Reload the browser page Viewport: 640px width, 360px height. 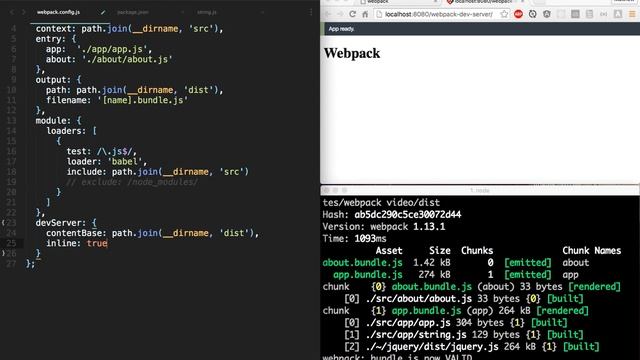(x=353, y=14)
